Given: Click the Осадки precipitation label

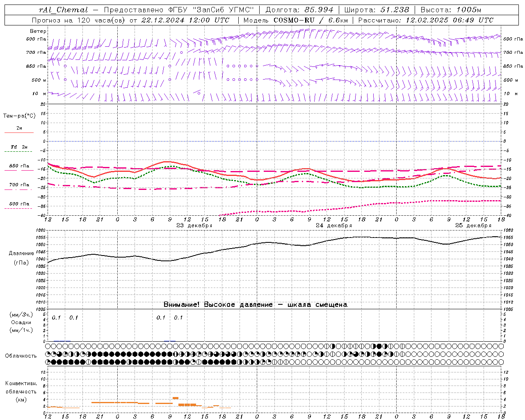Looking at the screenshot, I should 21,322.
